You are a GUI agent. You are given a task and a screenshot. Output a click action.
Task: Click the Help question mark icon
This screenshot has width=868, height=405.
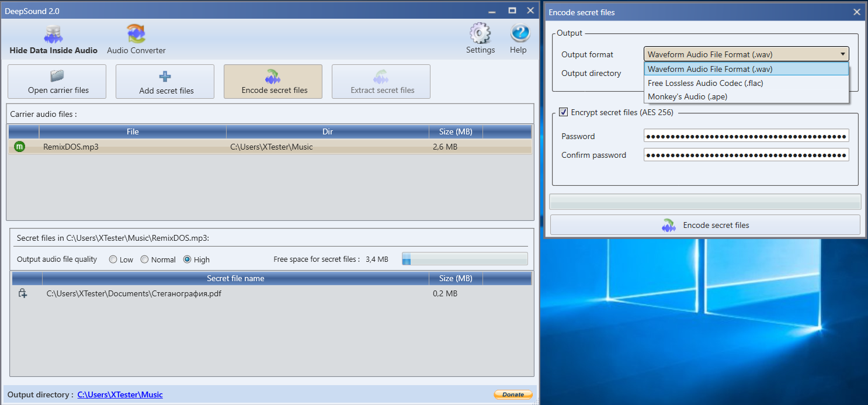(519, 34)
